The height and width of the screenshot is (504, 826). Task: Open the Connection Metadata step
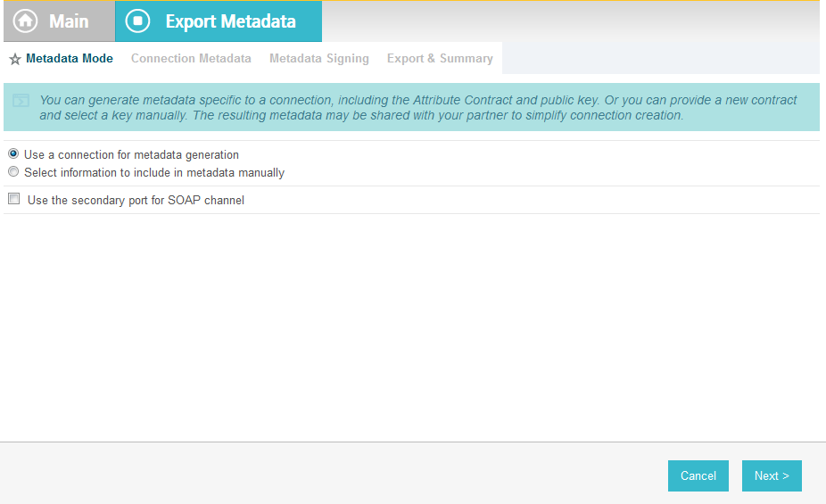click(191, 59)
